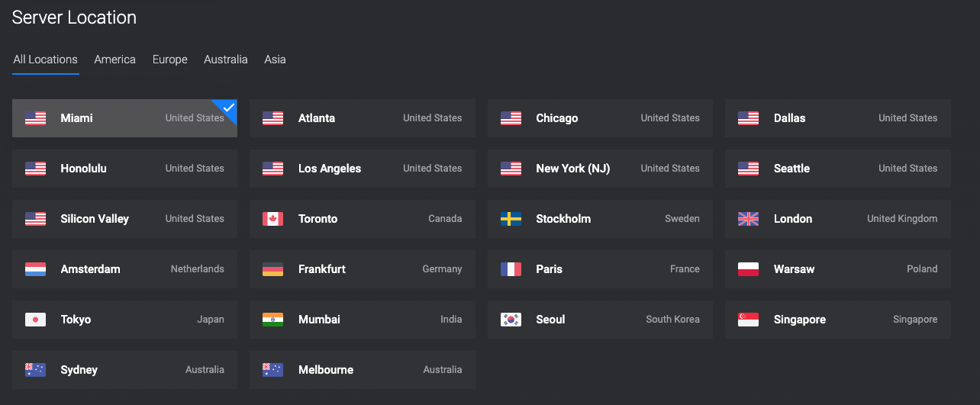Filter by the Australia tab
980x405 pixels.
[226, 59]
